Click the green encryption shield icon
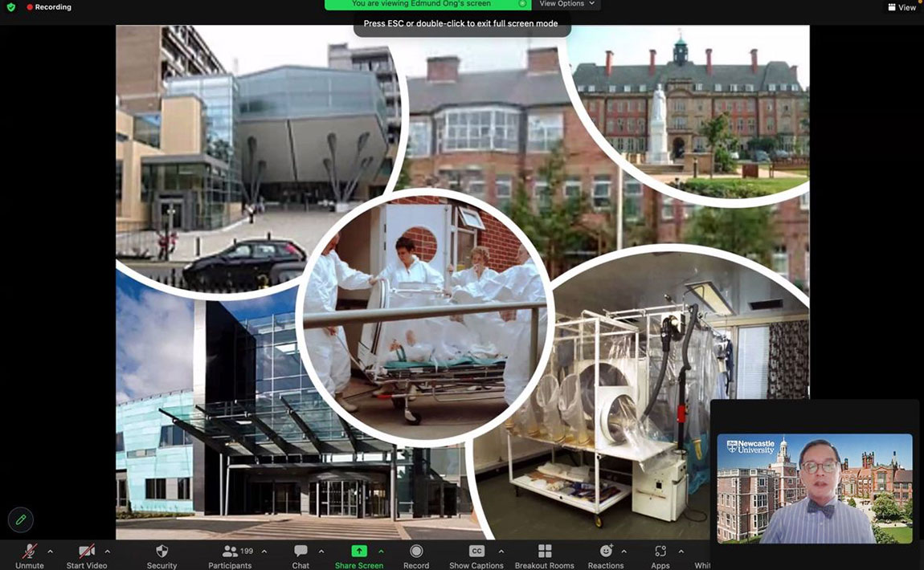 coord(10,7)
